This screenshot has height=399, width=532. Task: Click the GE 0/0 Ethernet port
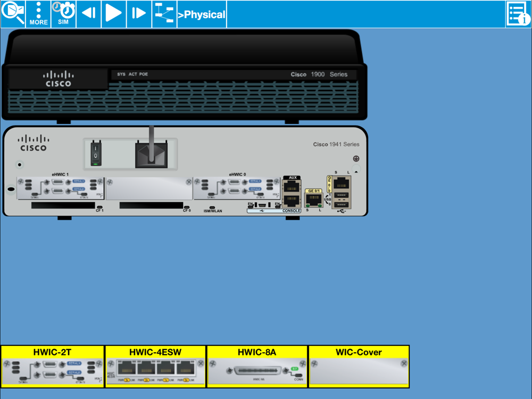pyautogui.click(x=342, y=184)
